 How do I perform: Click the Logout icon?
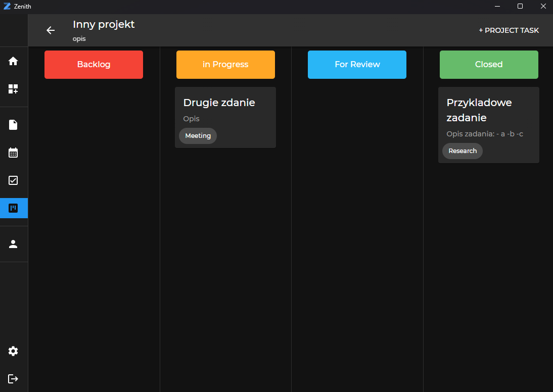(13, 379)
